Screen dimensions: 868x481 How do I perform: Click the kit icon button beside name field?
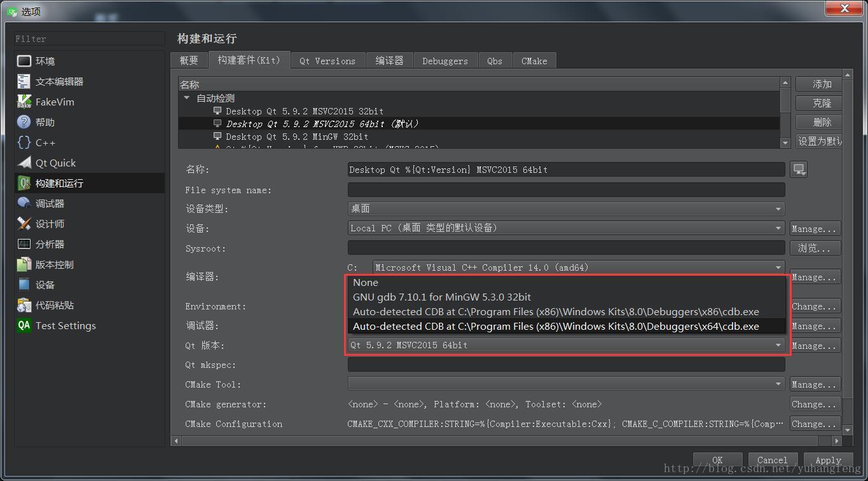point(799,170)
